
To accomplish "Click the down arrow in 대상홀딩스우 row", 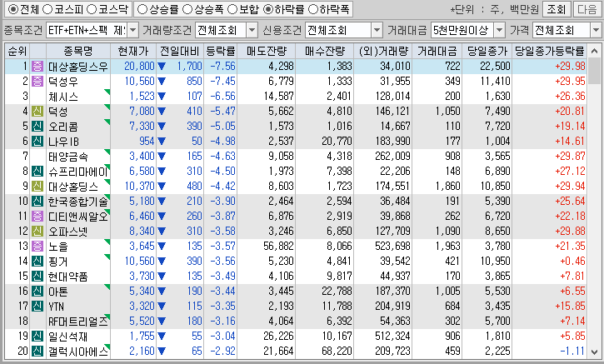I will [162, 67].
